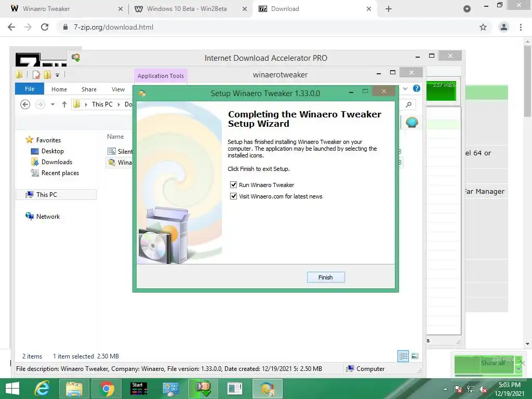Select This PC in the navigation pane
This screenshot has width=532, height=399.
point(56,194)
